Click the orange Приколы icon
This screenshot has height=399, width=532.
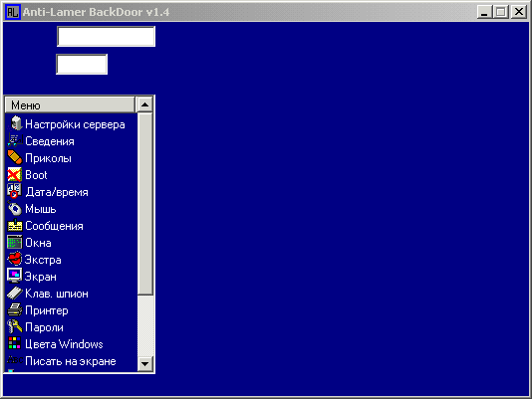15,157
